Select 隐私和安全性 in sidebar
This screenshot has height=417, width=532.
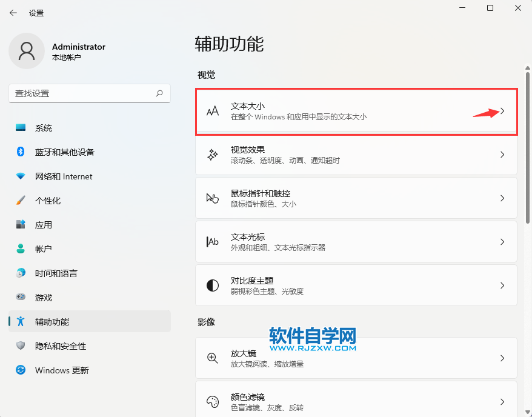61,346
